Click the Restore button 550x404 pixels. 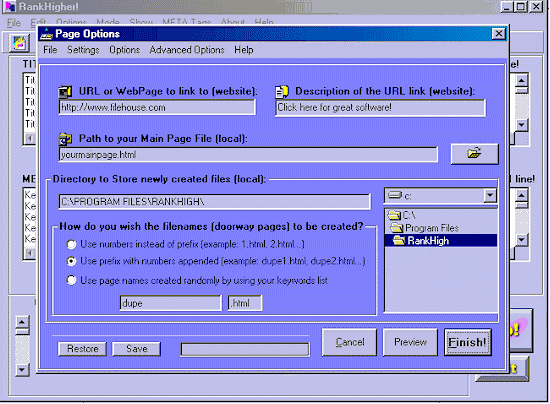point(82,349)
